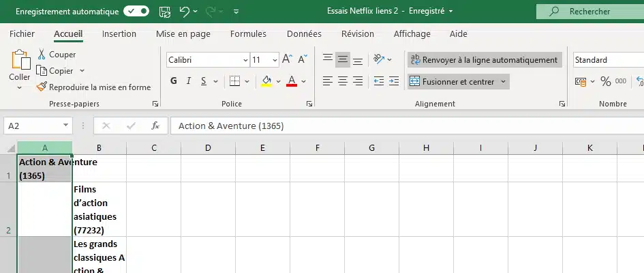The width and height of the screenshot is (644, 273).
Task: Apply percent style
Action: point(606,81)
